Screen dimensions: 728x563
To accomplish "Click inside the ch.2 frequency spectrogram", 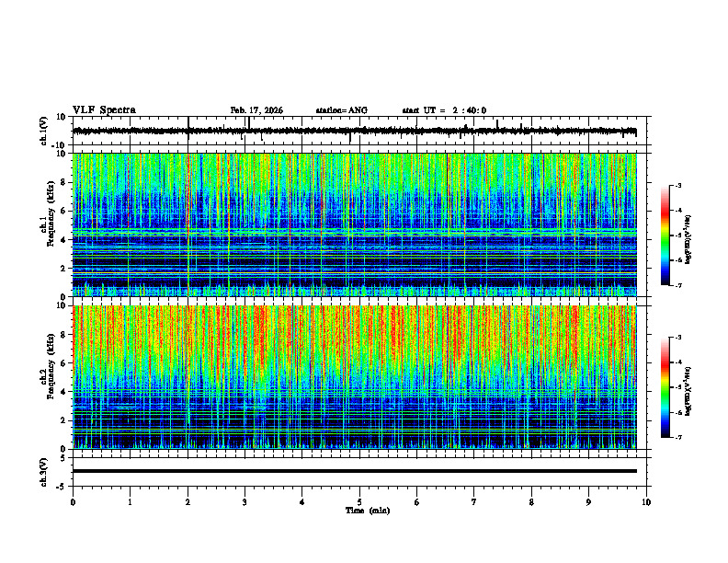I will 354,377.
